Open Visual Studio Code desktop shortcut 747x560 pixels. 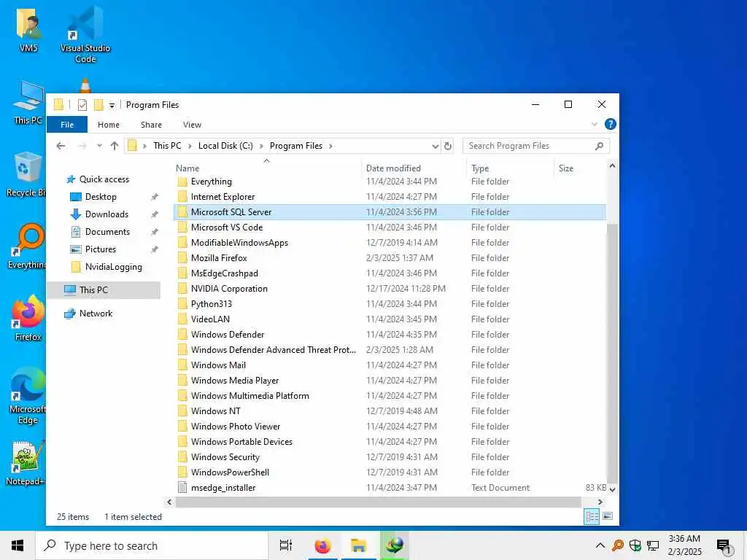[85, 35]
